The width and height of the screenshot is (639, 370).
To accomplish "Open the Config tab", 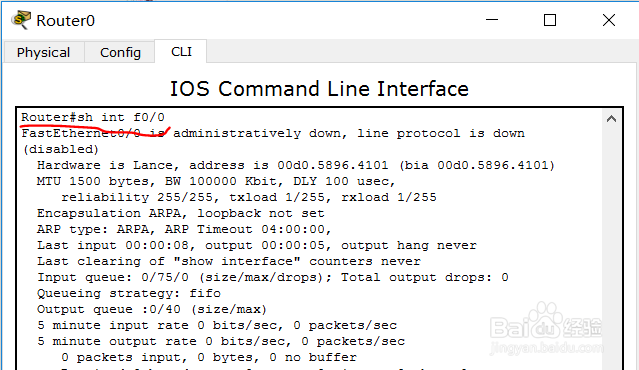I will 120,53.
